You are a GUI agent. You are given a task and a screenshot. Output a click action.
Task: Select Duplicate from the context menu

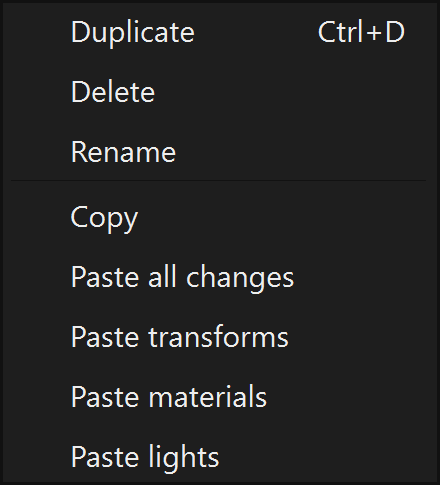(x=220, y=32)
